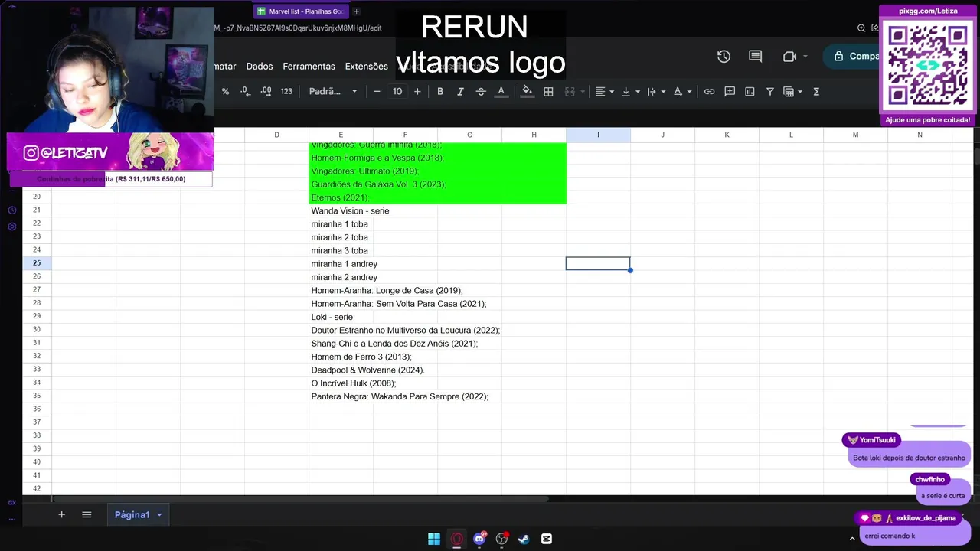Insert a comment from the toolbar

(730, 91)
